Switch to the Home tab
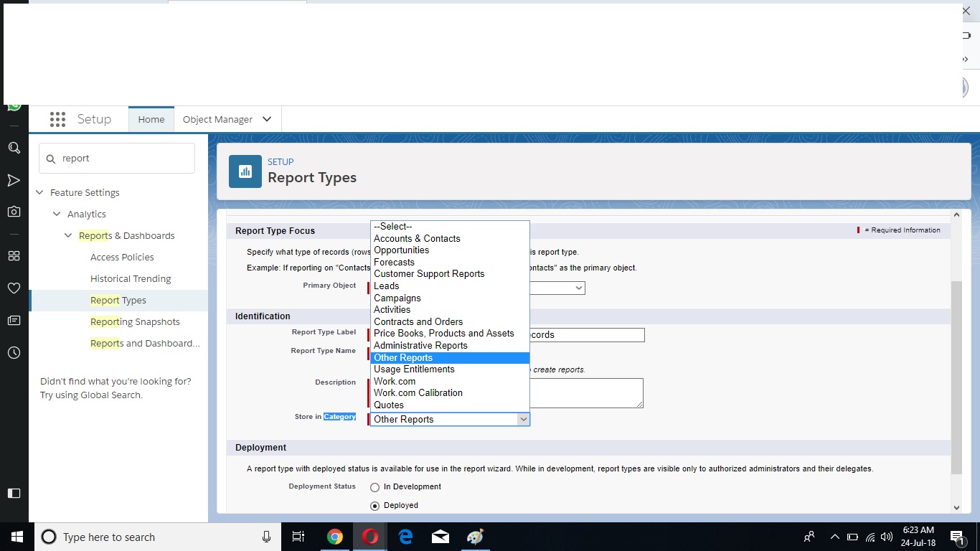 click(151, 119)
